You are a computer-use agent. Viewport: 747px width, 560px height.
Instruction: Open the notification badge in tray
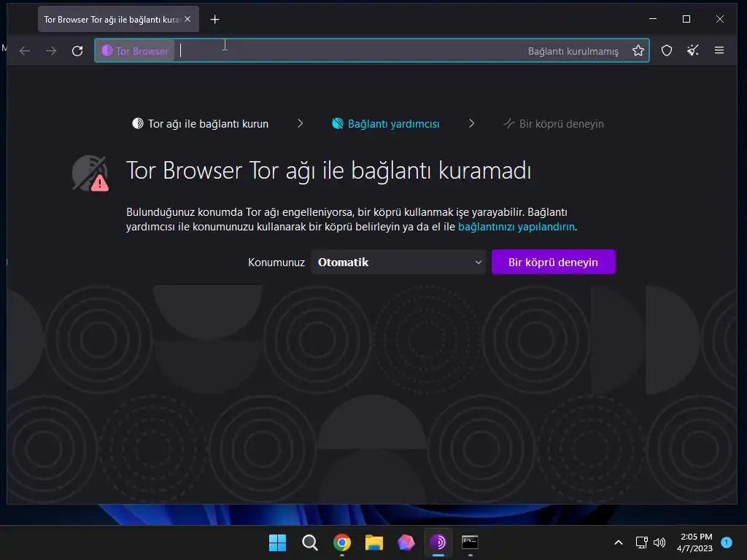(x=727, y=542)
